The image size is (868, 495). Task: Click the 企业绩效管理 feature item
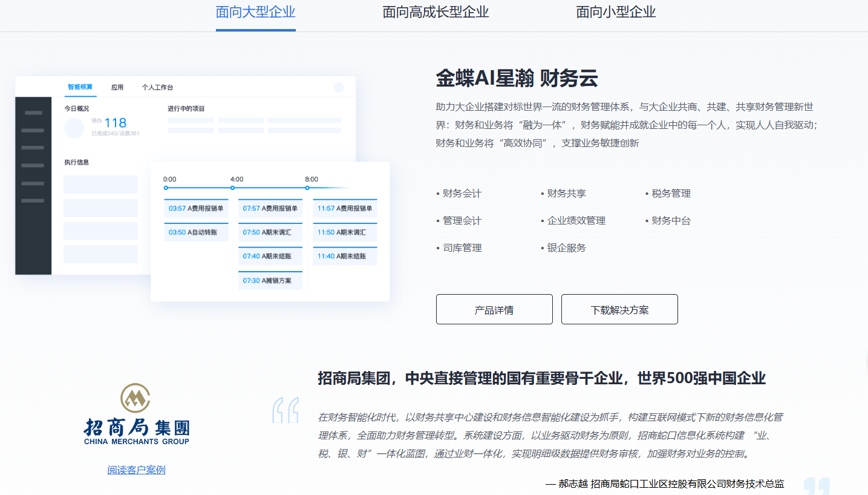(x=576, y=221)
